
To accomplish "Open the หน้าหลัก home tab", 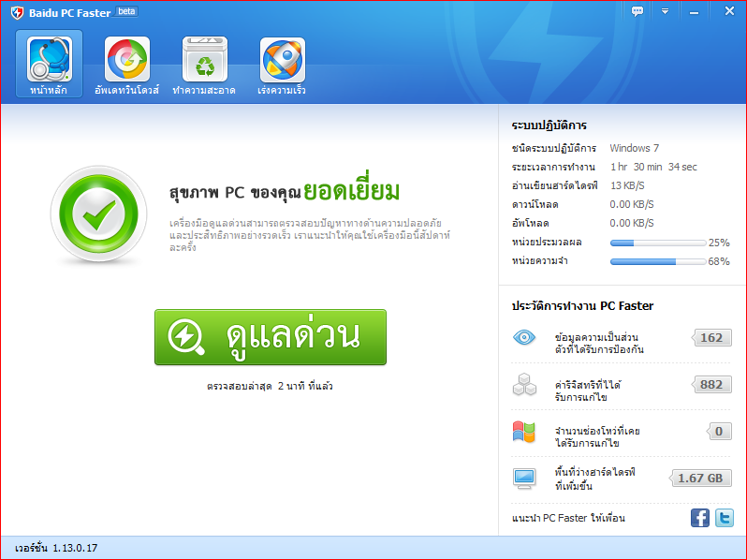I will coord(49,64).
